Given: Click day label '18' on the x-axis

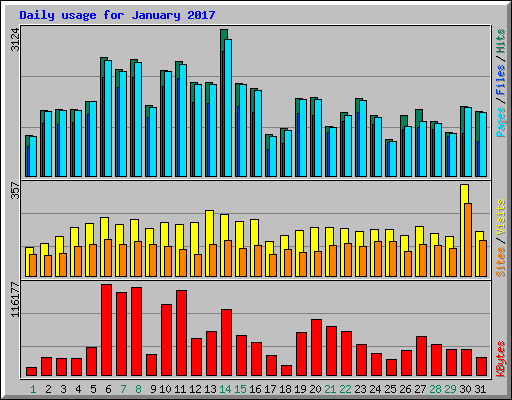Looking at the screenshot, I should tap(285, 389).
